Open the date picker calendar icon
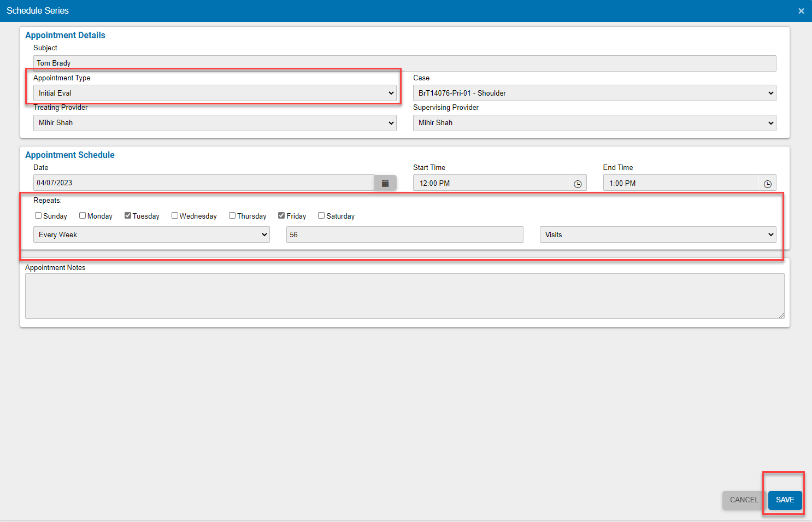 [x=385, y=183]
